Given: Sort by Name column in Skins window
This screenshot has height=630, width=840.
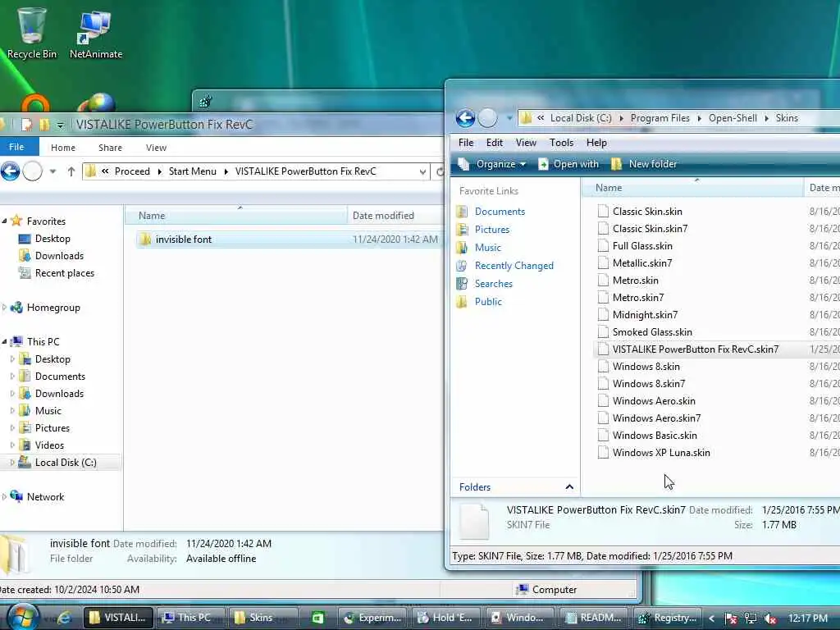Looking at the screenshot, I should pos(692,188).
